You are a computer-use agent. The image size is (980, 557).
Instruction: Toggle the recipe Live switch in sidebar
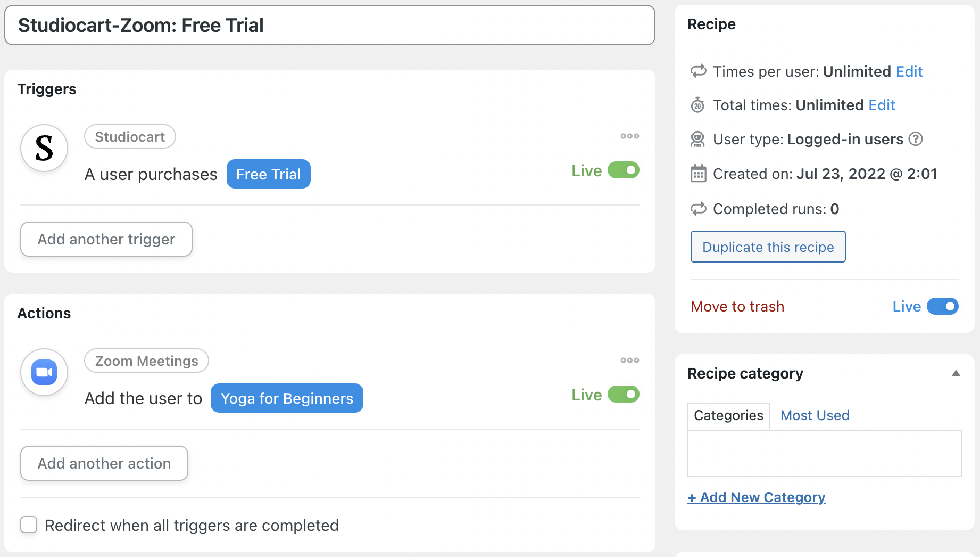click(x=943, y=306)
